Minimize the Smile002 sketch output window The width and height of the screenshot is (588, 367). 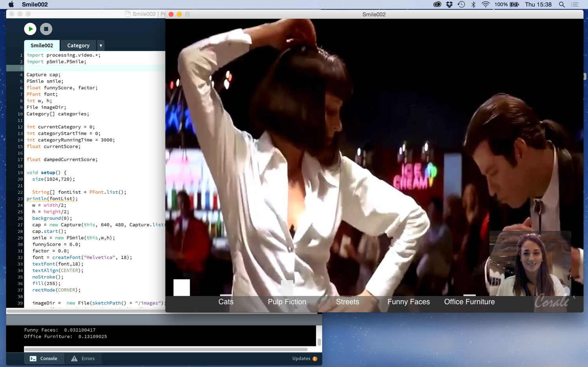coord(179,14)
